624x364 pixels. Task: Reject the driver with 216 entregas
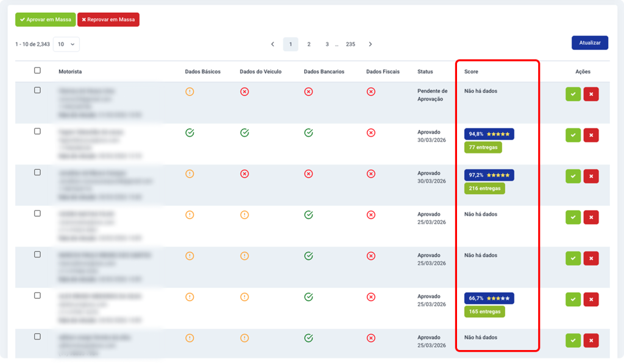(590, 177)
